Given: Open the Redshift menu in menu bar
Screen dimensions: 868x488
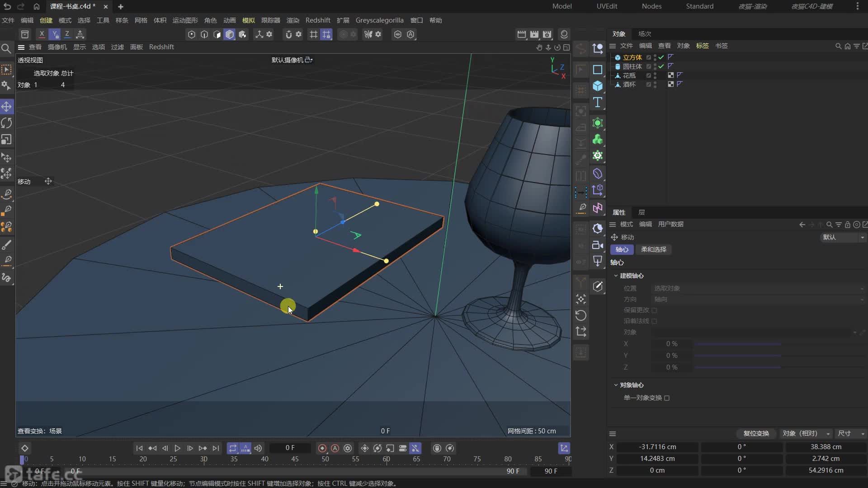Looking at the screenshot, I should click(x=318, y=20).
